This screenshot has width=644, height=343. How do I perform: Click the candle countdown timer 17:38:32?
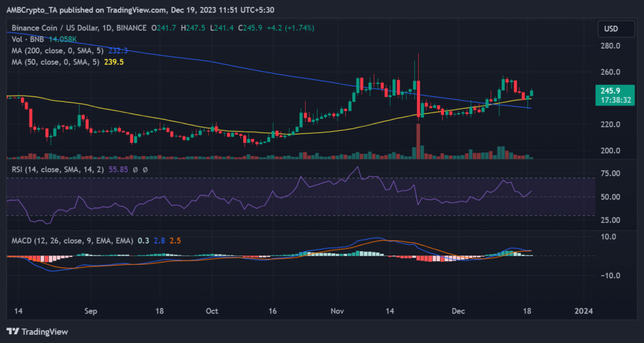pyautogui.click(x=611, y=99)
